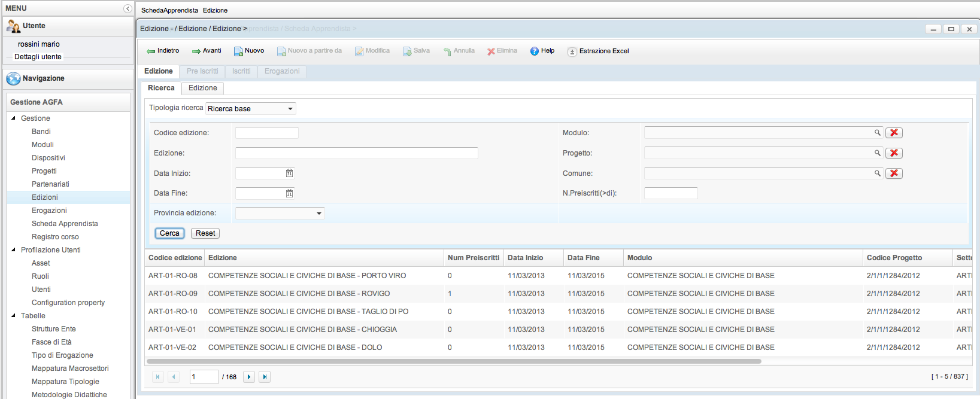Clear the Modulo field with red X
The image size is (980, 399).
(x=894, y=133)
